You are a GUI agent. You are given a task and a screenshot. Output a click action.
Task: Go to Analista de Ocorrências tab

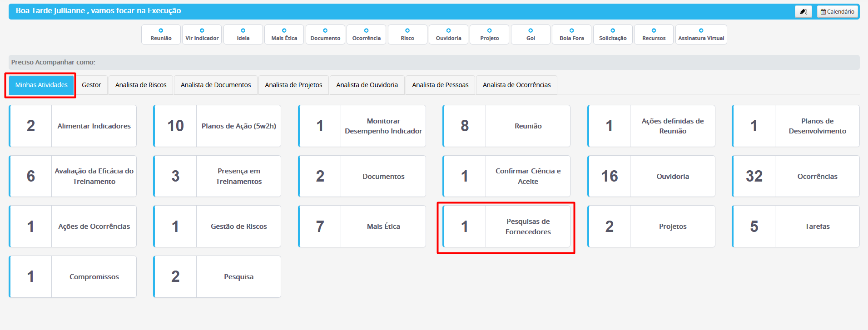516,85
